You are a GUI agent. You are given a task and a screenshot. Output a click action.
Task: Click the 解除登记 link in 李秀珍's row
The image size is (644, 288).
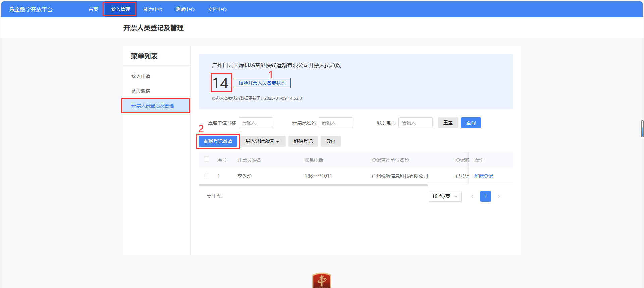(484, 176)
